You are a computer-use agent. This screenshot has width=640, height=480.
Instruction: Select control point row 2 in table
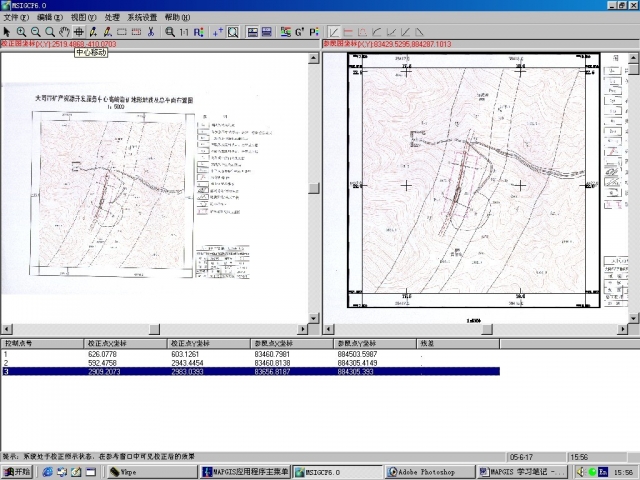(x=100, y=362)
